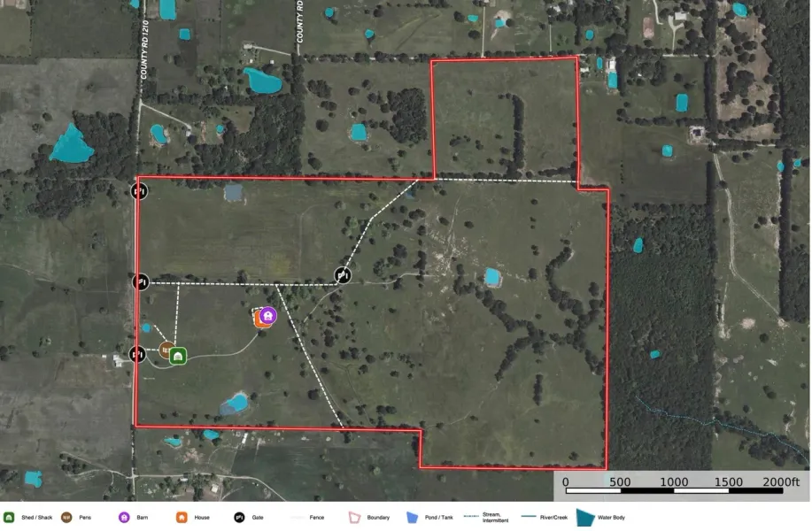Viewport: 812px width, 531px height.
Task: Click the purple Barn marker on the map
Action: (x=269, y=316)
